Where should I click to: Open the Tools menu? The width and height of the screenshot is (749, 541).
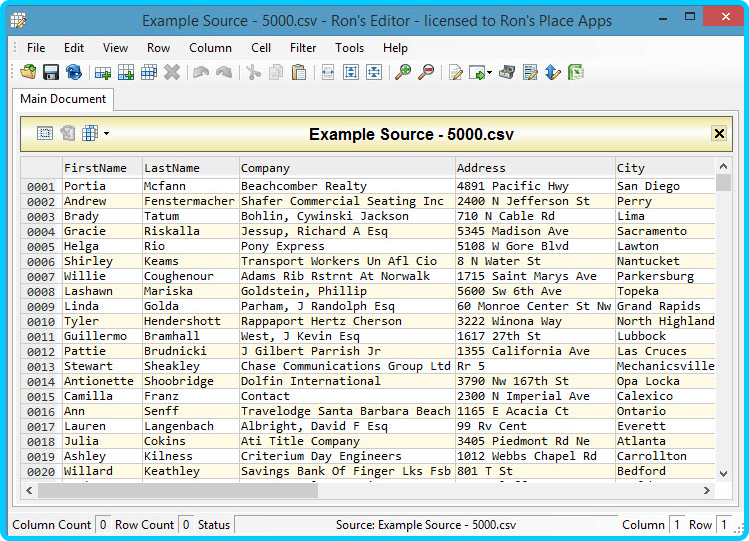pos(350,48)
